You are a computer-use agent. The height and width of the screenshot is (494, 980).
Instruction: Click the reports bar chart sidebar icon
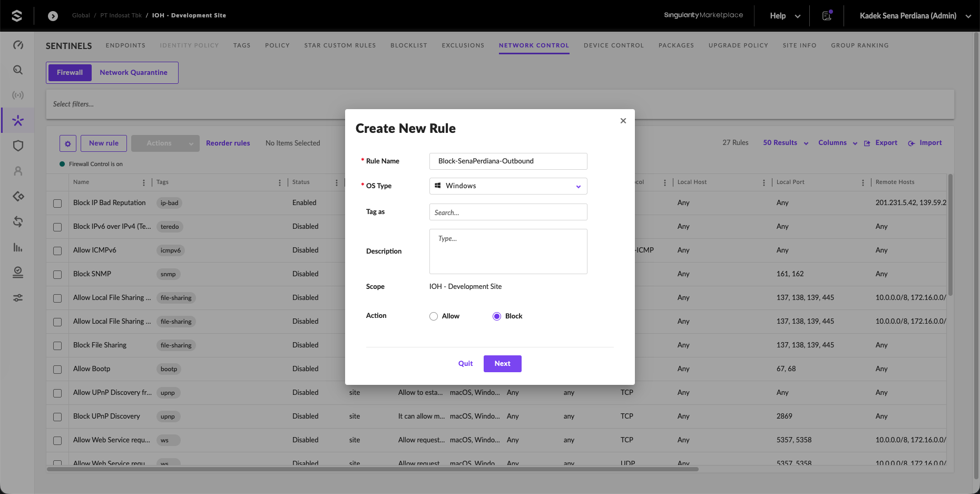18,247
